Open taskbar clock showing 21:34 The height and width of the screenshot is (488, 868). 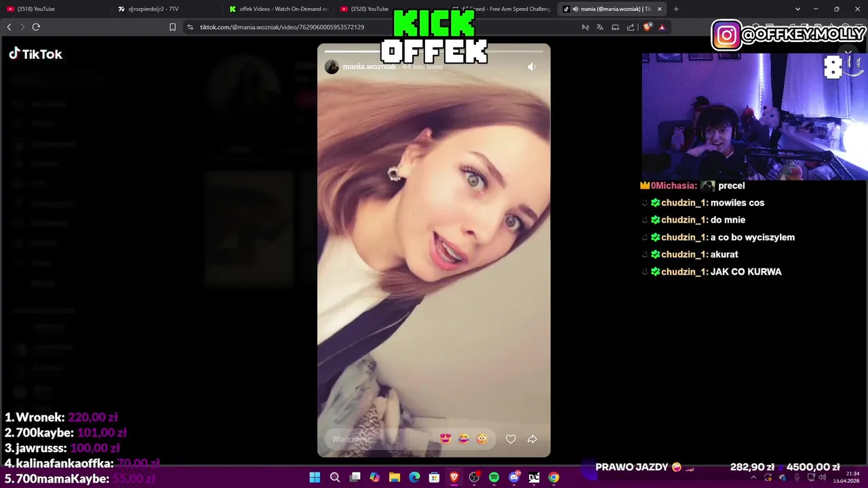(x=846, y=477)
